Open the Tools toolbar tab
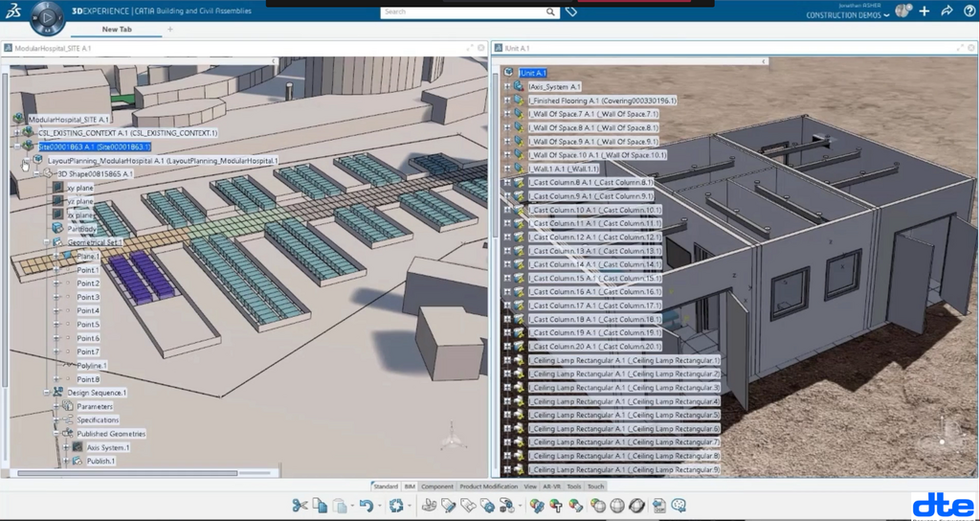This screenshot has width=980, height=521. click(x=574, y=487)
